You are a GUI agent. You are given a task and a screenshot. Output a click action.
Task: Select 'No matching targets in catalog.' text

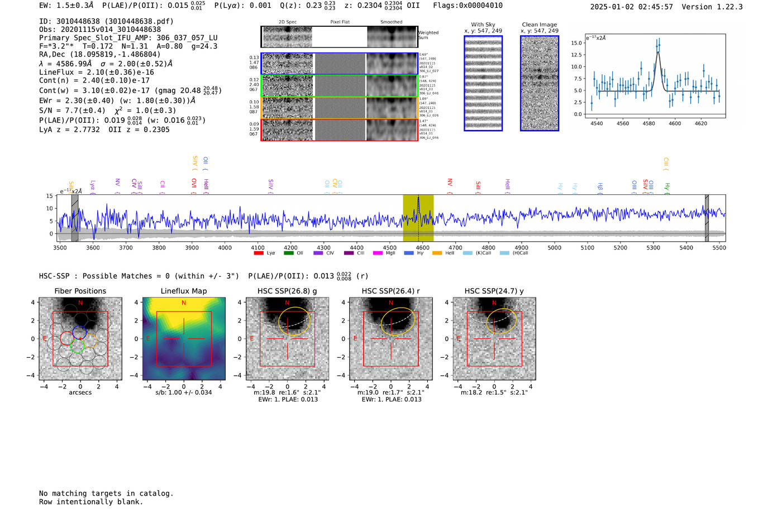pyautogui.click(x=106, y=493)
